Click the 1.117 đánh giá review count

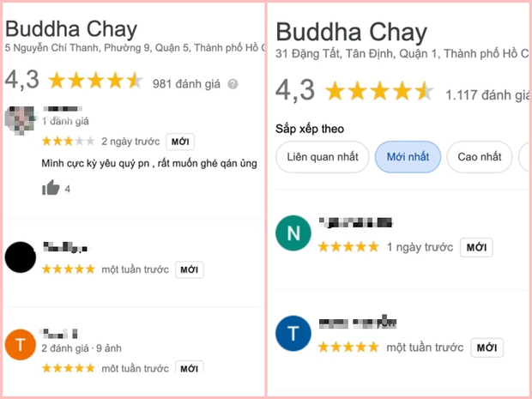click(x=487, y=95)
